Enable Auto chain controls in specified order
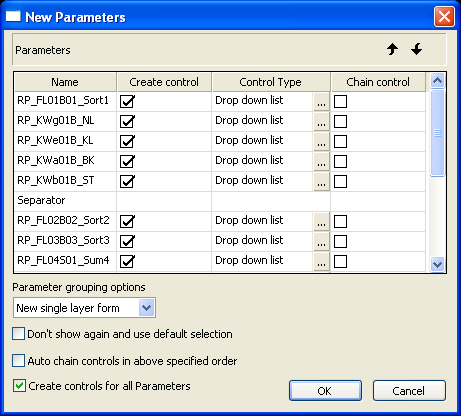 [18, 361]
